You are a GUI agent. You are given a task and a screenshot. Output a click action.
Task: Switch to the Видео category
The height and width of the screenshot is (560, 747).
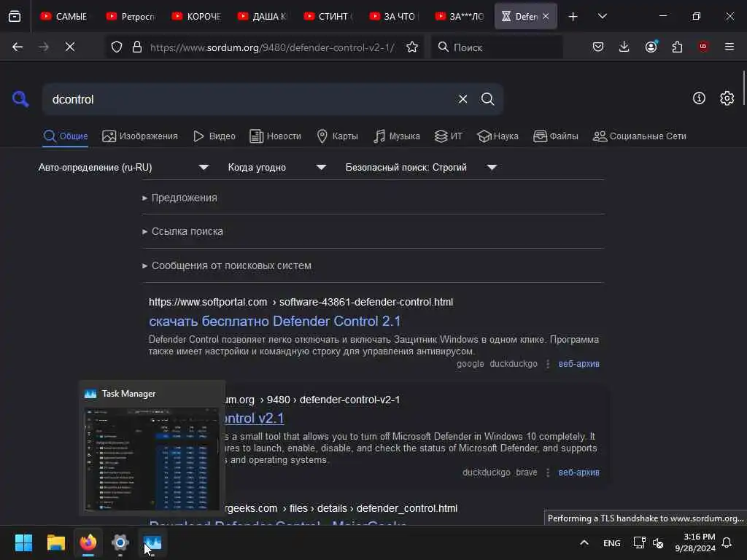coord(214,136)
